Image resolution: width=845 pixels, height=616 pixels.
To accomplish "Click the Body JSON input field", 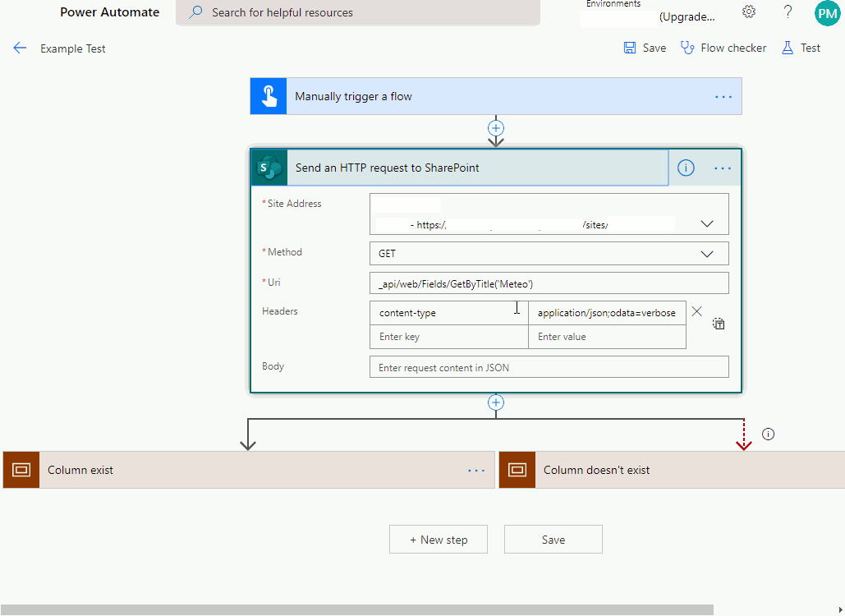I will 549,367.
